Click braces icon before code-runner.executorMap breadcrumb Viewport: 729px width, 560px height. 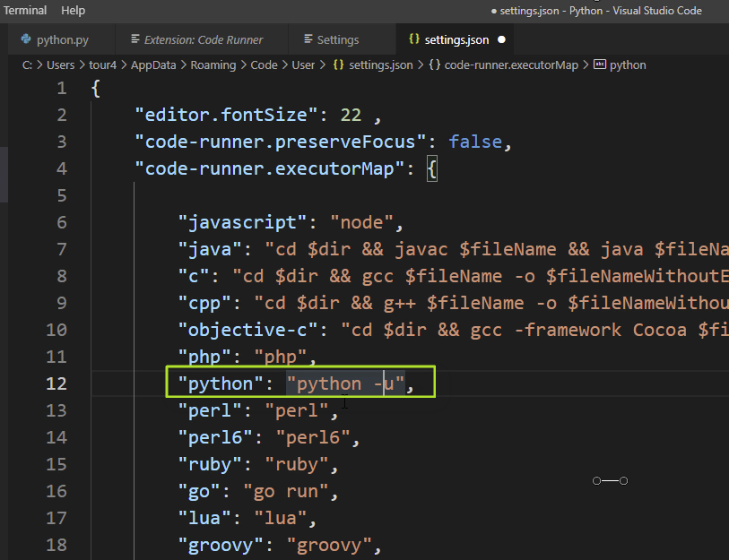pos(435,65)
